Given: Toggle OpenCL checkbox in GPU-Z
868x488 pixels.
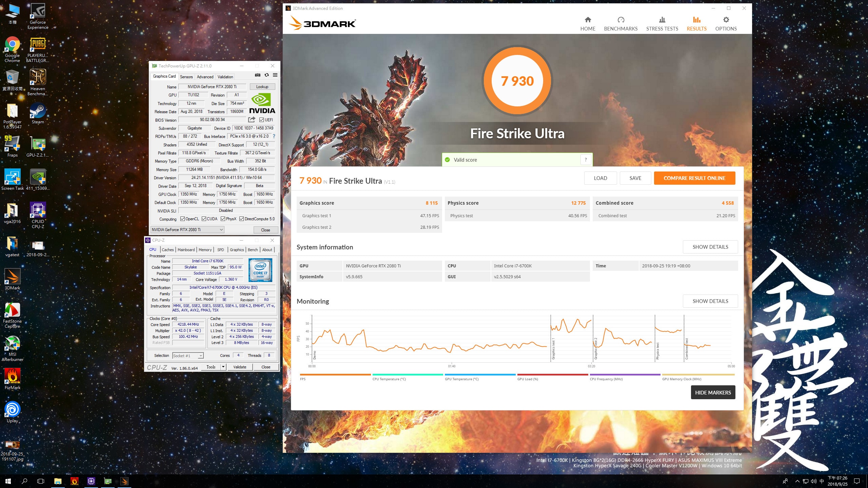Looking at the screenshot, I should [182, 219].
